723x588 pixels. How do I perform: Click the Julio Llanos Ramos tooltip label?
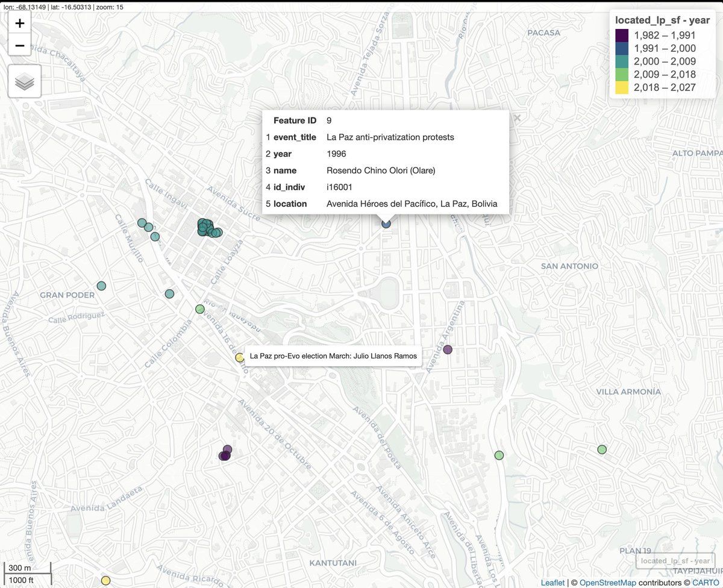[333, 356]
